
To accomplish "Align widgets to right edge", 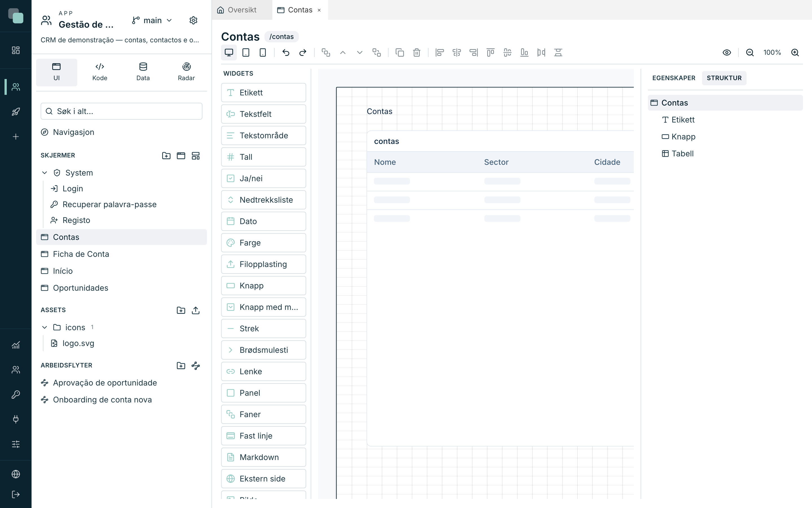I will (473, 52).
